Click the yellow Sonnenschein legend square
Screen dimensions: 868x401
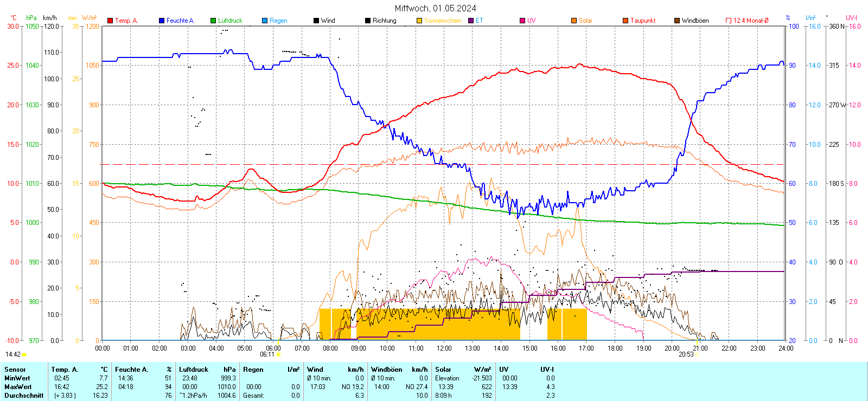point(419,21)
